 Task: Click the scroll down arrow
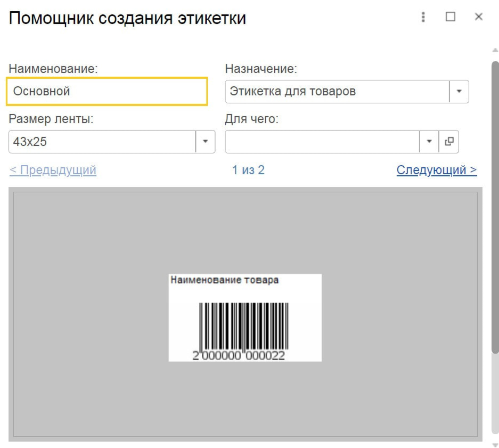pos(495,444)
